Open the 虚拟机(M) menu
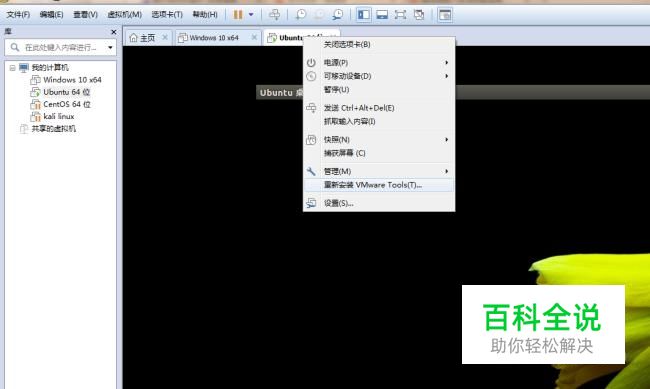 [x=124, y=15]
